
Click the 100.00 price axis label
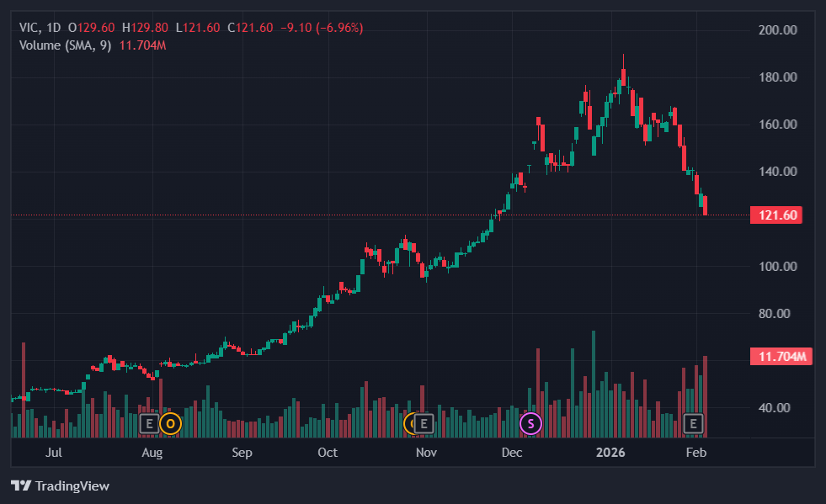777,267
